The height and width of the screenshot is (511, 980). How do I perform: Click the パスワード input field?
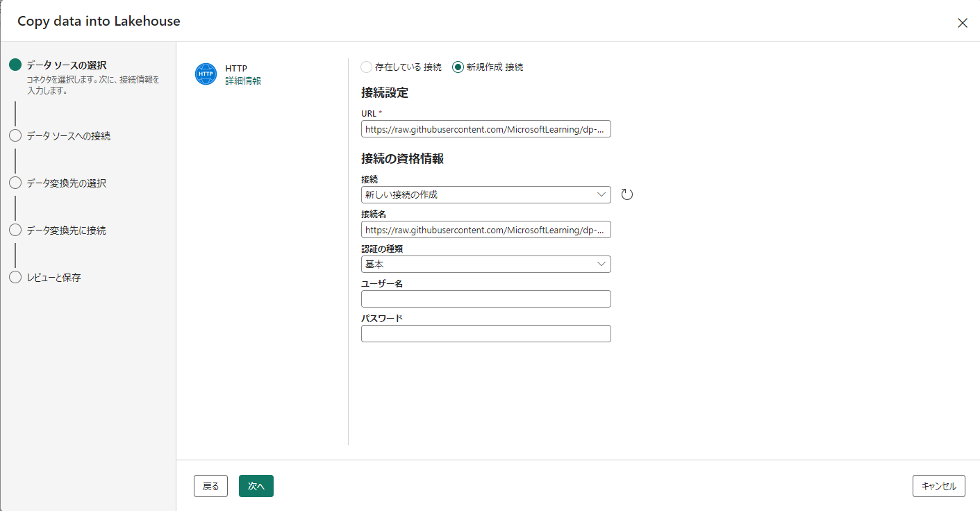(486, 333)
